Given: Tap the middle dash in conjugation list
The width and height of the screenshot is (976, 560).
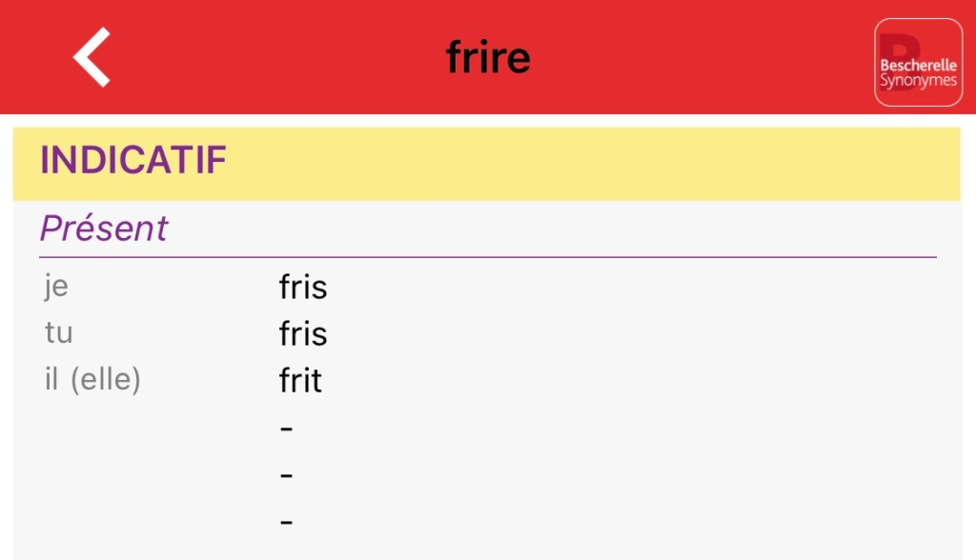Looking at the screenshot, I should click(x=287, y=475).
